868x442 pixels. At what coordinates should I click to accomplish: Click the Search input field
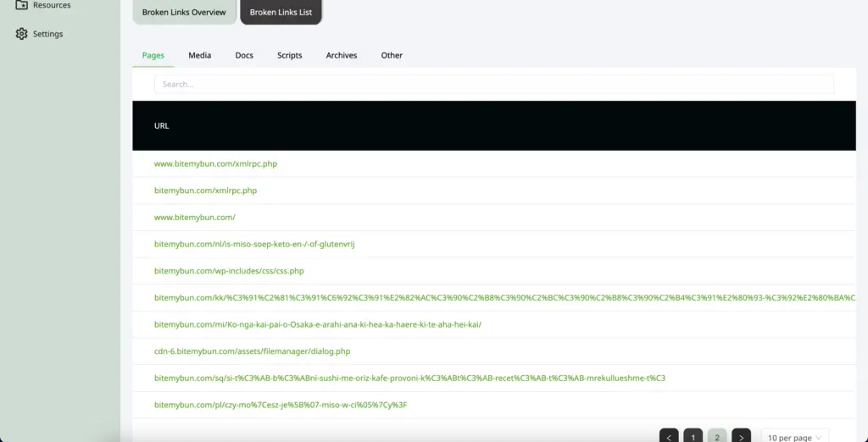494,84
